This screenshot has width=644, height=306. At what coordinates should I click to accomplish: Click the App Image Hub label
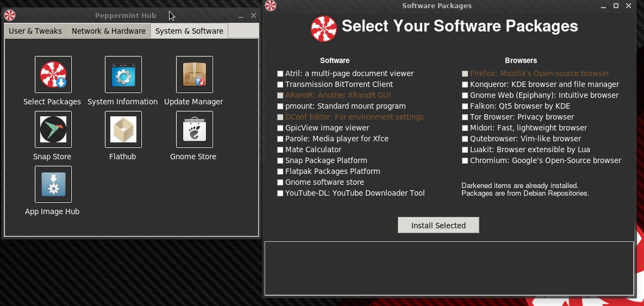52,211
